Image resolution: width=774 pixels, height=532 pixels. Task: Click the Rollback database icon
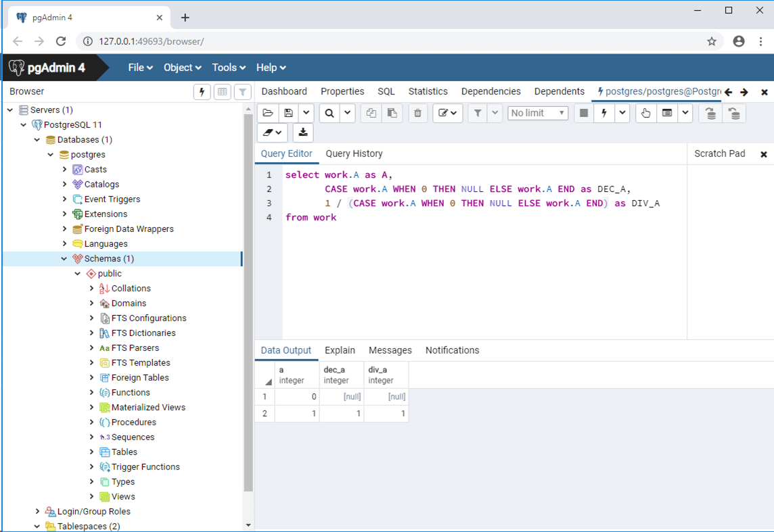(735, 113)
